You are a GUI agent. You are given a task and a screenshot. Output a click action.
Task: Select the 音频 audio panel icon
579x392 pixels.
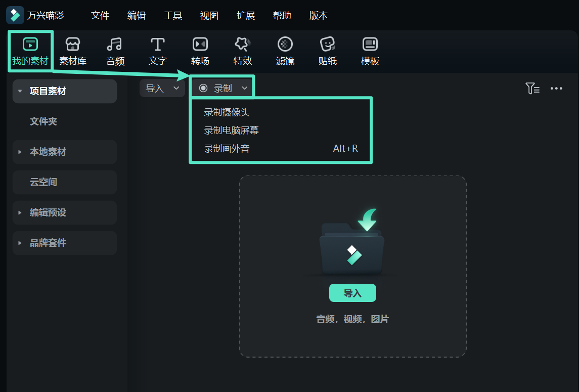115,51
